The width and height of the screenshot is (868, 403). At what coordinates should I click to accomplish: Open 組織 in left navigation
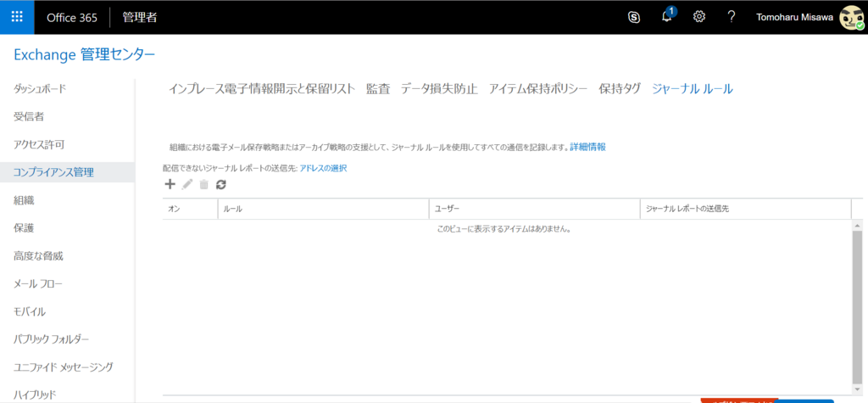pos(24,200)
